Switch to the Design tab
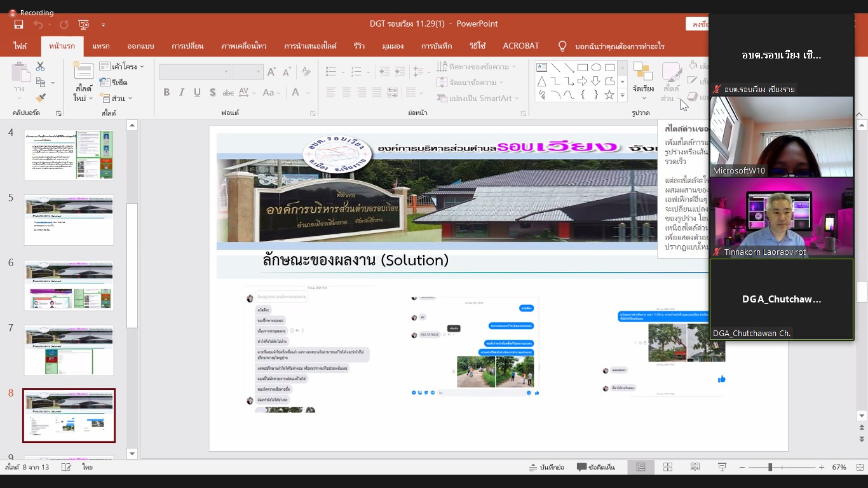Screen dimensions: 868x488 coord(140,46)
